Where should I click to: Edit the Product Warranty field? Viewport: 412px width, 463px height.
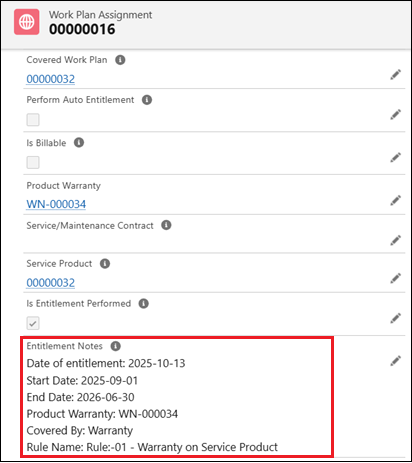395,200
